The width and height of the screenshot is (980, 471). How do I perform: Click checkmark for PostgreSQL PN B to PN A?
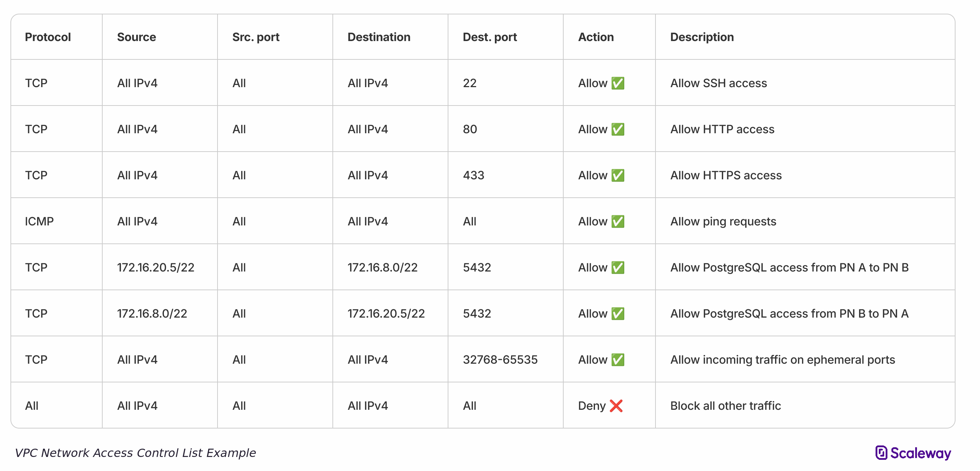point(617,314)
